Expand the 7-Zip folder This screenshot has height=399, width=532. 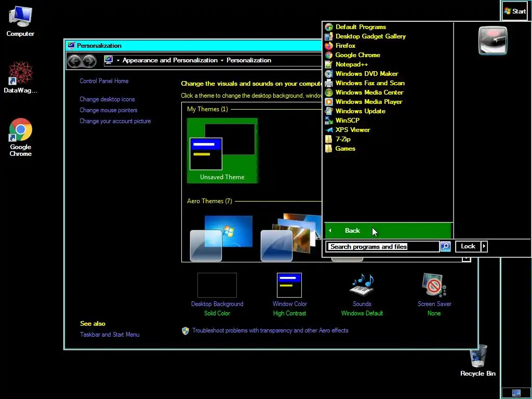point(338,139)
